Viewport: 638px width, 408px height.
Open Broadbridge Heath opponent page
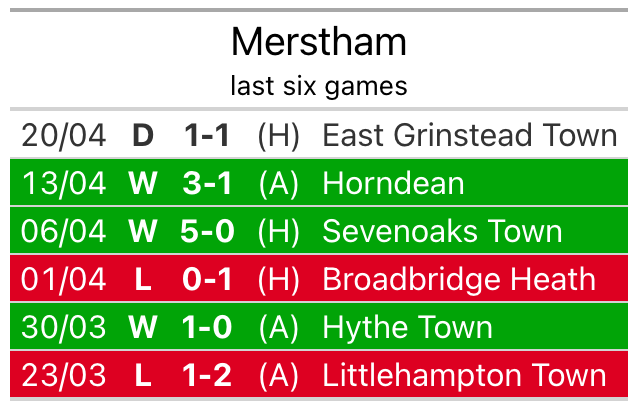[x=459, y=279]
